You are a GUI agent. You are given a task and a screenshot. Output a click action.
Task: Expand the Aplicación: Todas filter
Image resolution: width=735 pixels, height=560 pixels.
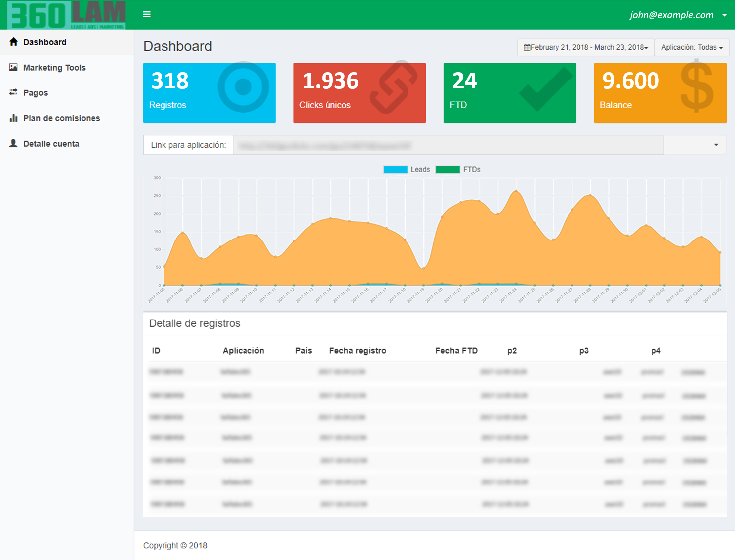(692, 47)
